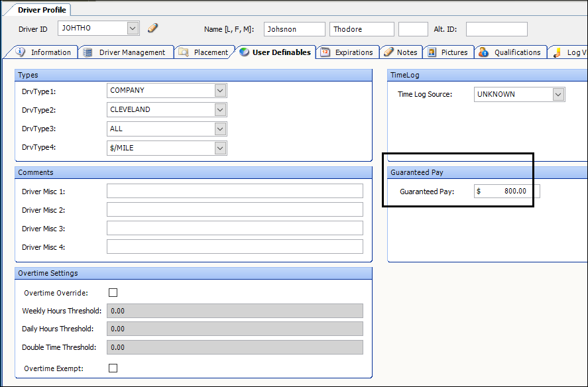
Task: Click the "Time Log Source:" label
Action: pos(425,95)
